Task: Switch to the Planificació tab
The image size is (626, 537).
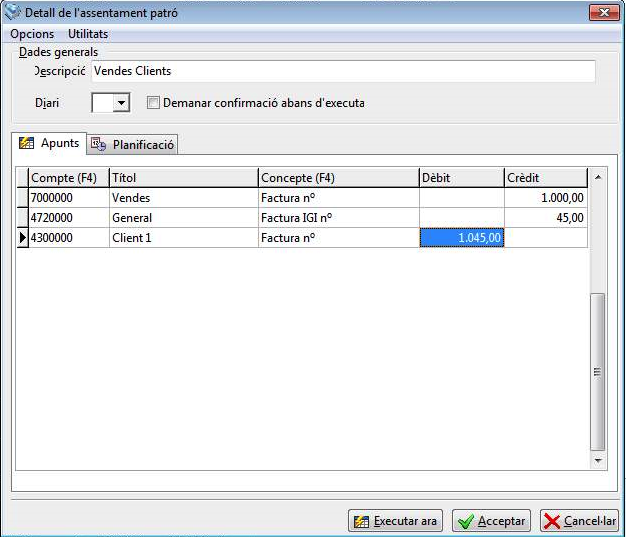Action: coord(132,145)
